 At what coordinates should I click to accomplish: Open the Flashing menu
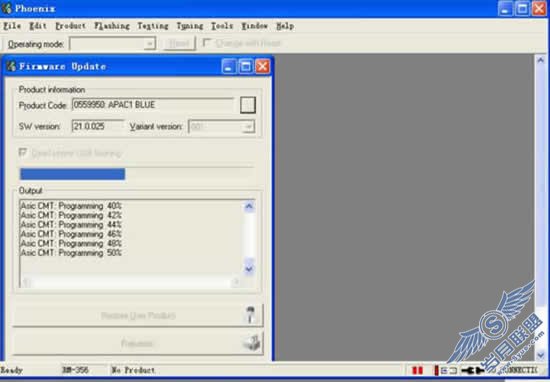112,26
